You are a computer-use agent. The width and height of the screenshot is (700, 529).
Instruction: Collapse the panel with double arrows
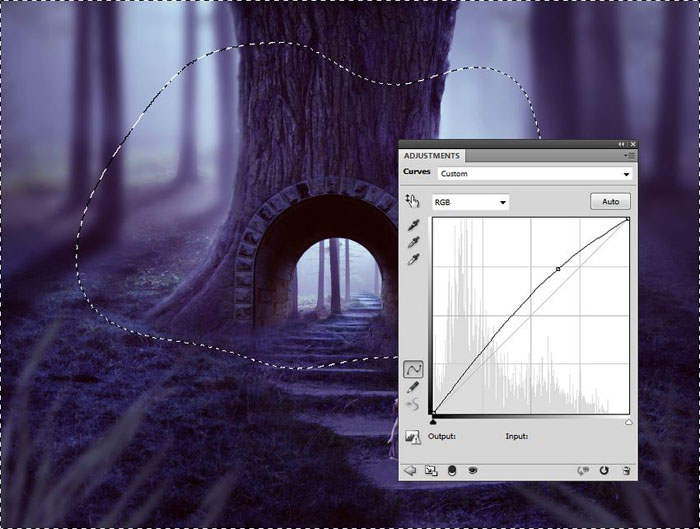pos(621,144)
